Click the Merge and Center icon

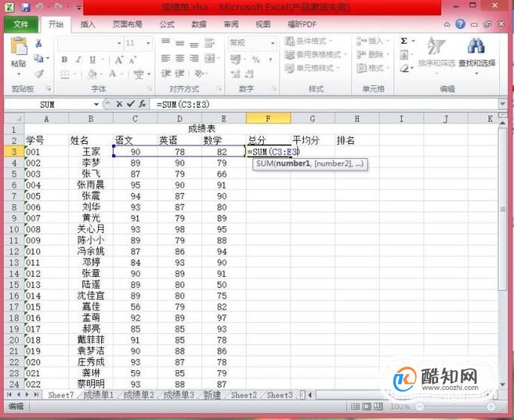210,58
